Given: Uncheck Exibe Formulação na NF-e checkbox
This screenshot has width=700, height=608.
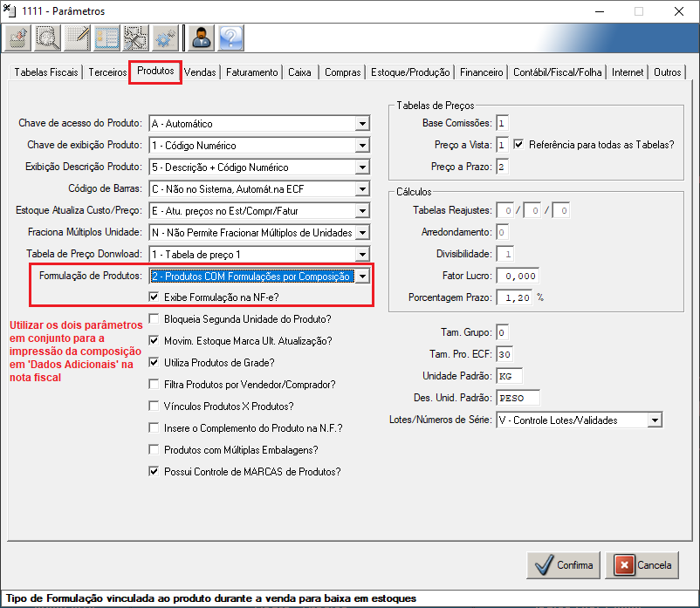Looking at the screenshot, I should coord(154,297).
